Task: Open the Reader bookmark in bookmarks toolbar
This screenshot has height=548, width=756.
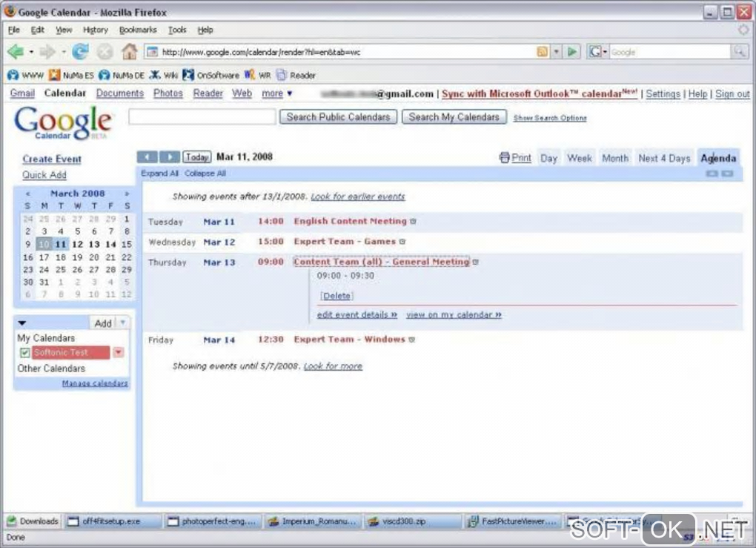Action: (x=296, y=75)
